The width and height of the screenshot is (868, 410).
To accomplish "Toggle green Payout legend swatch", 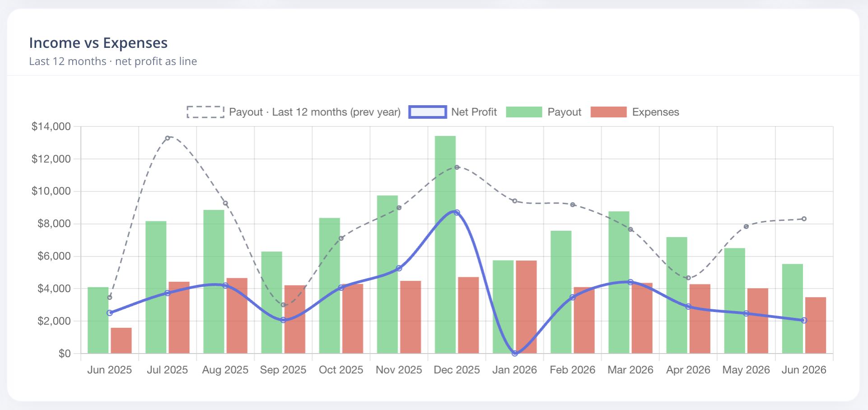I will click(x=524, y=112).
